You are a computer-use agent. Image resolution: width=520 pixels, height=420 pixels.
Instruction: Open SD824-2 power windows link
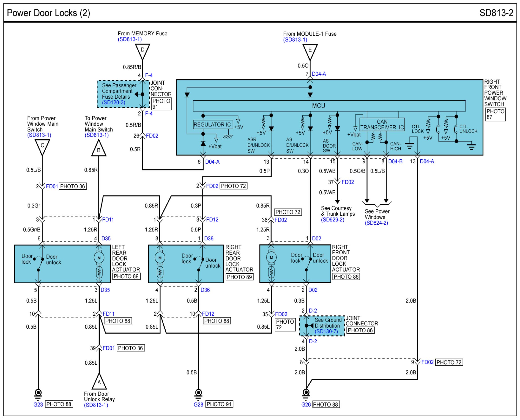376,223
